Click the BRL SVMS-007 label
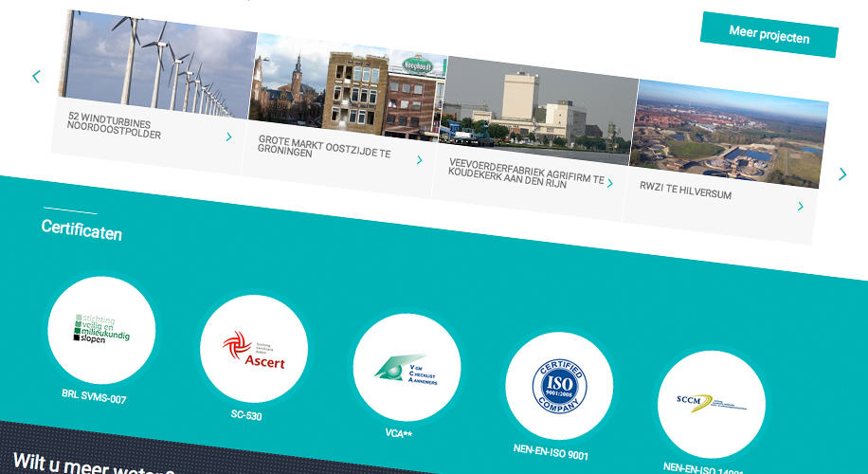Image resolution: width=868 pixels, height=474 pixels. (94, 396)
